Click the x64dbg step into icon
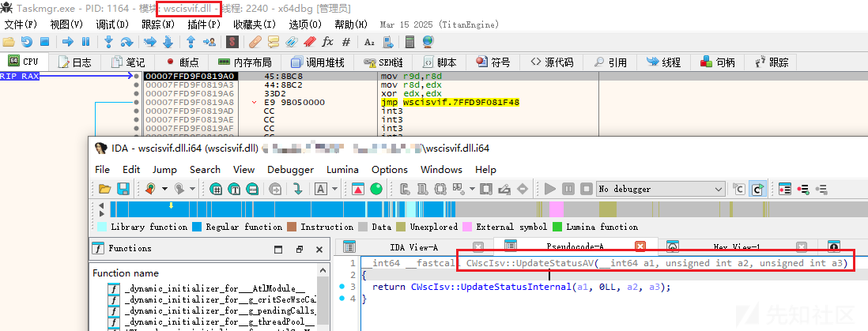 109,42
